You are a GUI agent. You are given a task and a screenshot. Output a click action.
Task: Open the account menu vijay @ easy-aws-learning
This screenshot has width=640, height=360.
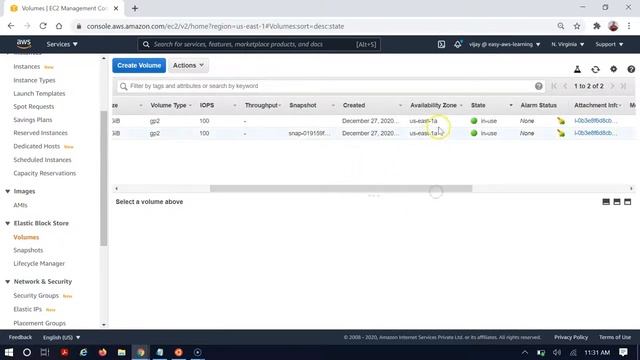tap(504, 44)
